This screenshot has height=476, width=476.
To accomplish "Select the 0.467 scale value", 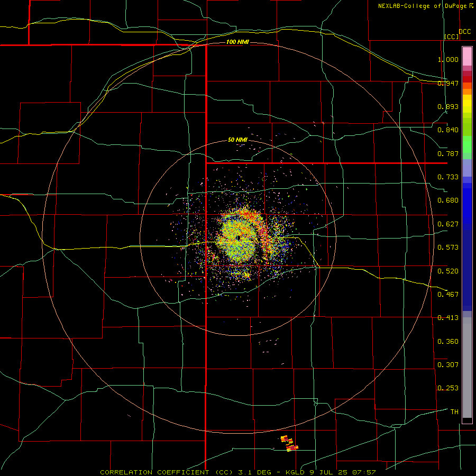I will (448, 295).
